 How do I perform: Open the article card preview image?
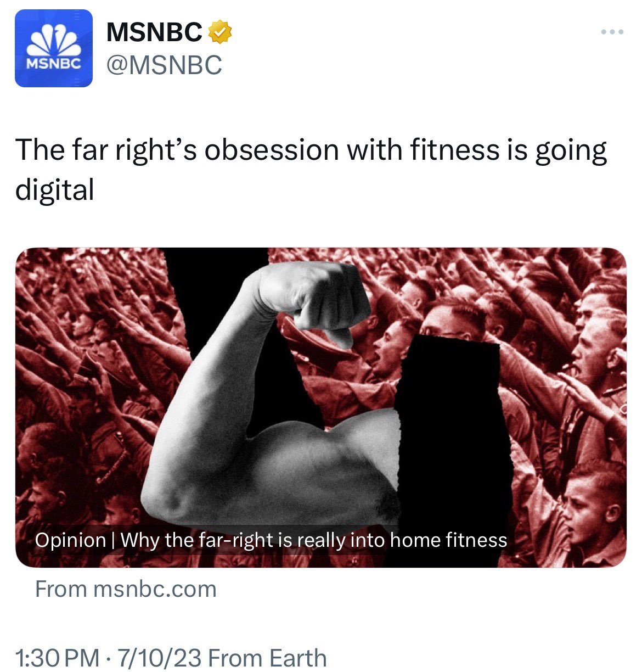[320, 407]
